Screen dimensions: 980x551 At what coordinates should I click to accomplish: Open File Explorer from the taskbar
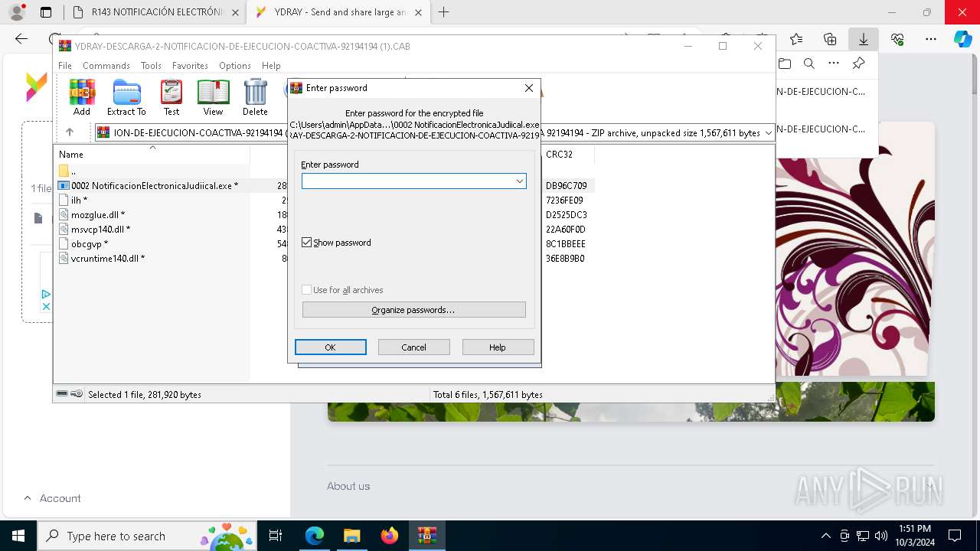tap(351, 536)
